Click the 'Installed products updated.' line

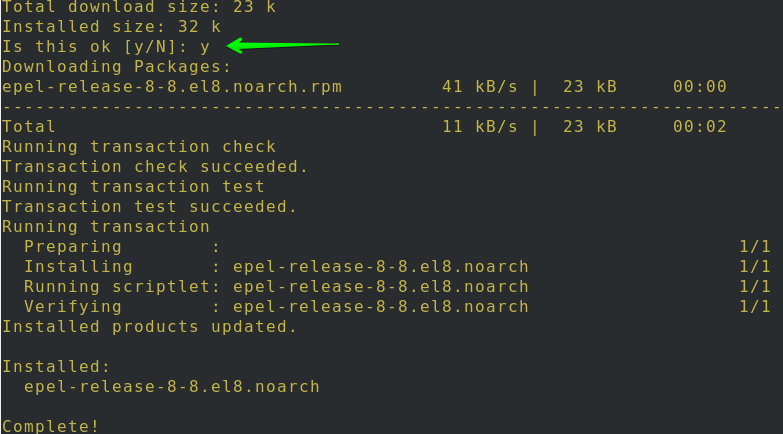click(x=149, y=327)
